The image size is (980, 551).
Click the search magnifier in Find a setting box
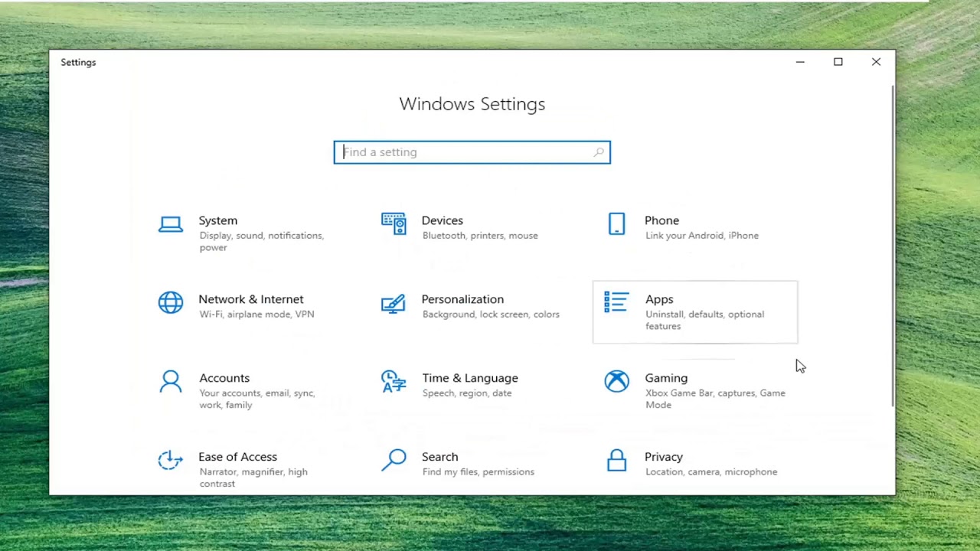[599, 152]
